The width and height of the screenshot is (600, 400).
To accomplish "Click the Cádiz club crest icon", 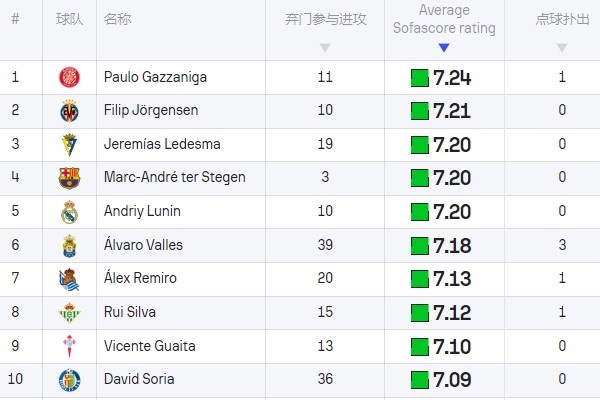I will pyautogui.click(x=69, y=144).
